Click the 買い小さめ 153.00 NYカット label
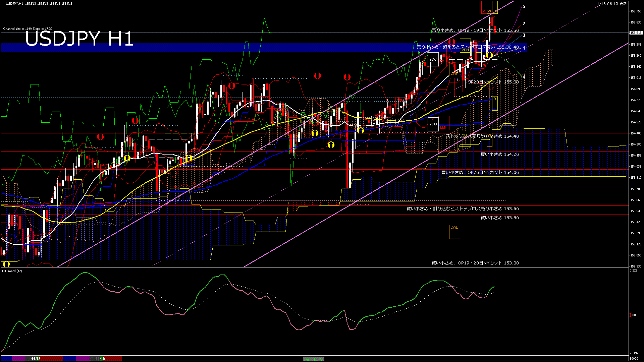 (475, 263)
